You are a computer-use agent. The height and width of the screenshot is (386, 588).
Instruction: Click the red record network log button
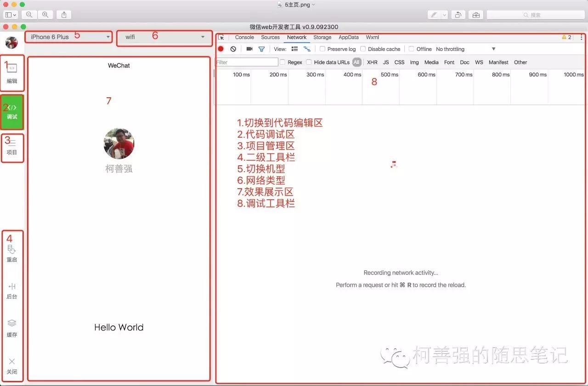[221, 49]
